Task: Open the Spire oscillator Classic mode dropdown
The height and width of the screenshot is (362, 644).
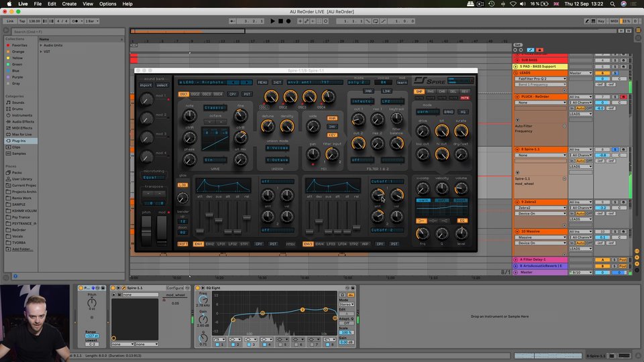Action: point(215,107)
